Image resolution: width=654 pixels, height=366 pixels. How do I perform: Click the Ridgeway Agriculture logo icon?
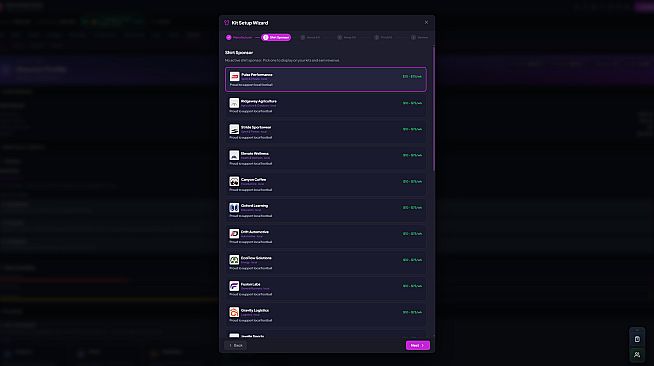234,103
